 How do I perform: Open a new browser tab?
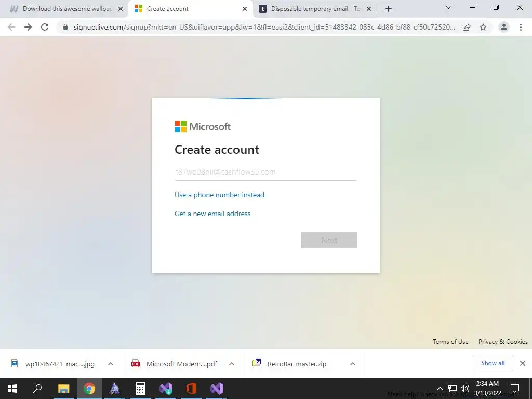click(389, 9)
